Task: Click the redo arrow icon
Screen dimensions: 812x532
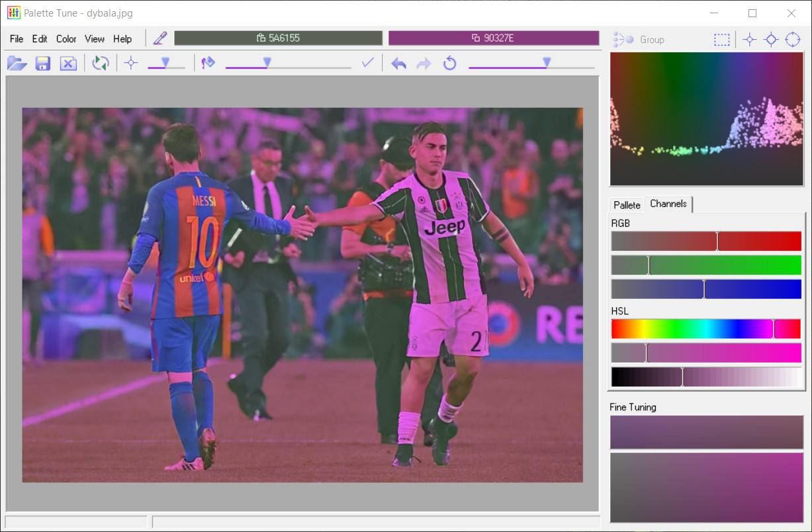Action: click(424, 64)
